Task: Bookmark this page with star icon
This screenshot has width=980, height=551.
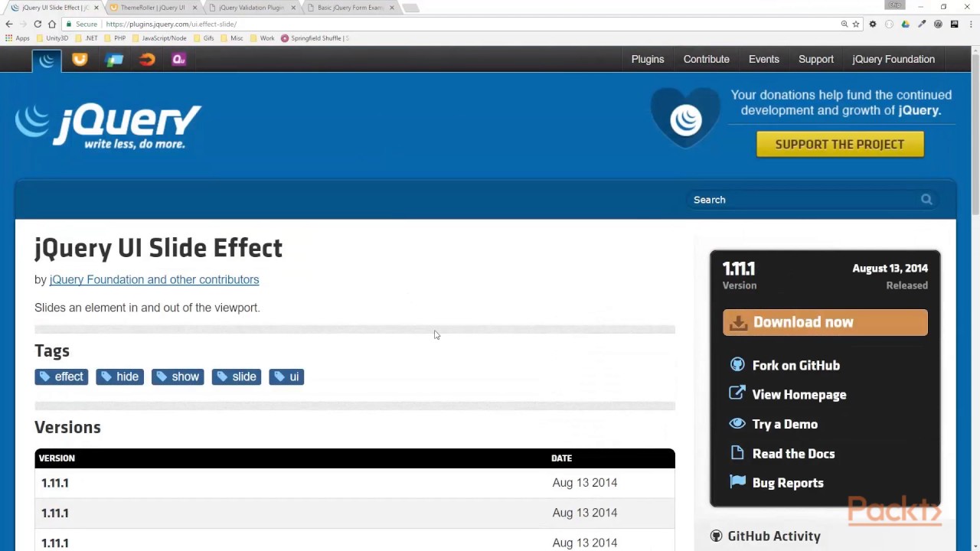Action: pyautogui.click(x=856, y=24)
